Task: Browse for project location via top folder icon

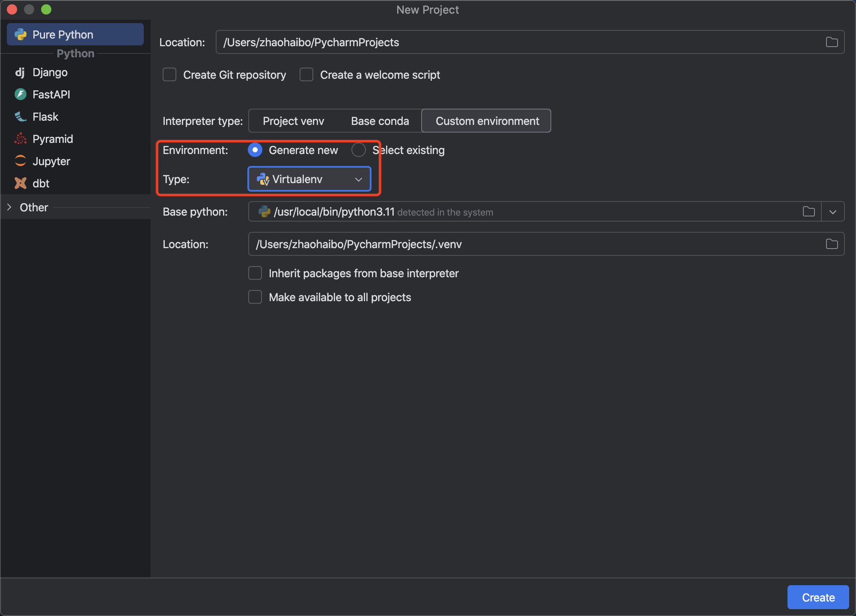Action: [x=832, y=42]
